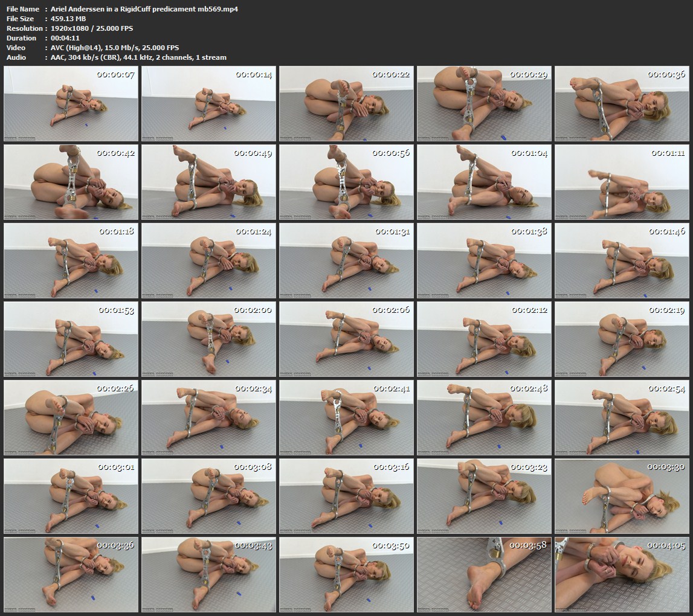Select the frame at 00:00:14

208,104
